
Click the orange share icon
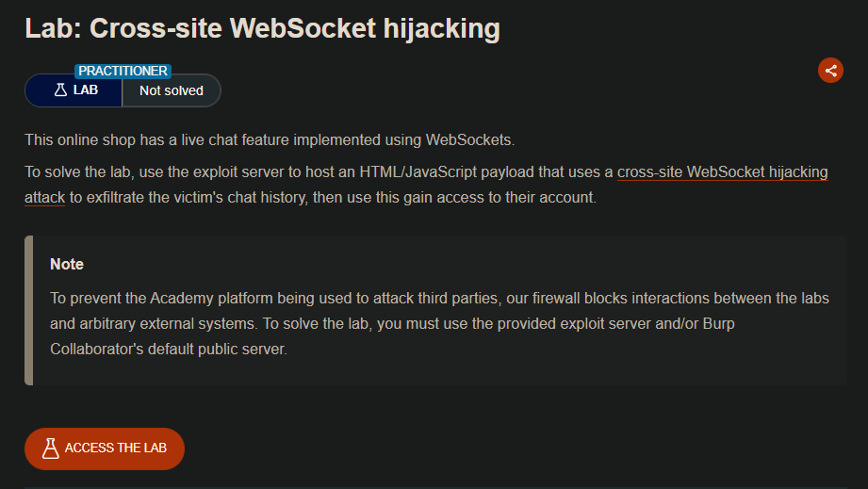[x=830, y=70]
